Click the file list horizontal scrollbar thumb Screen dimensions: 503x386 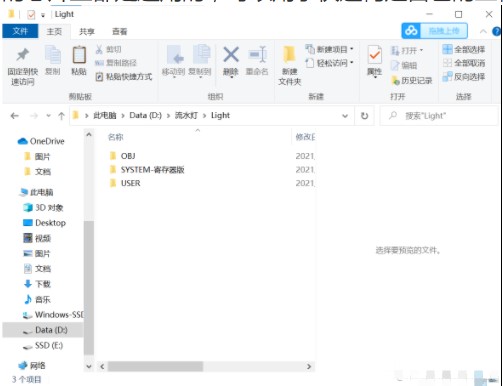155,366
